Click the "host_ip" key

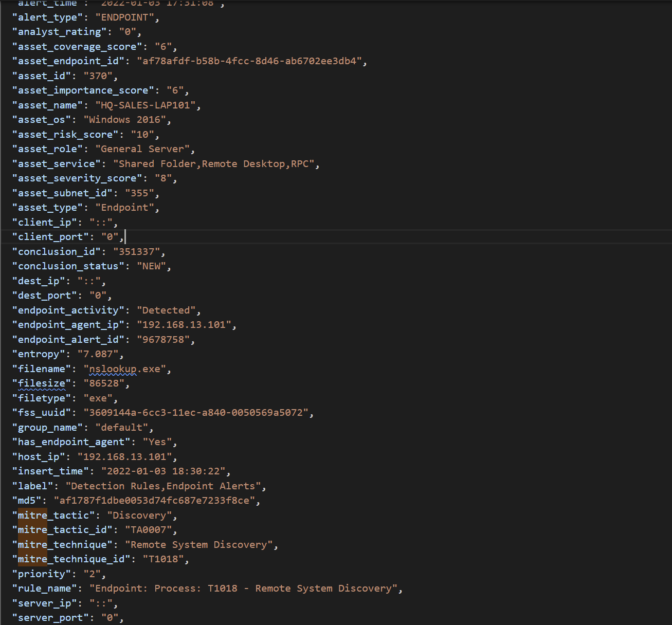(39, 457)
